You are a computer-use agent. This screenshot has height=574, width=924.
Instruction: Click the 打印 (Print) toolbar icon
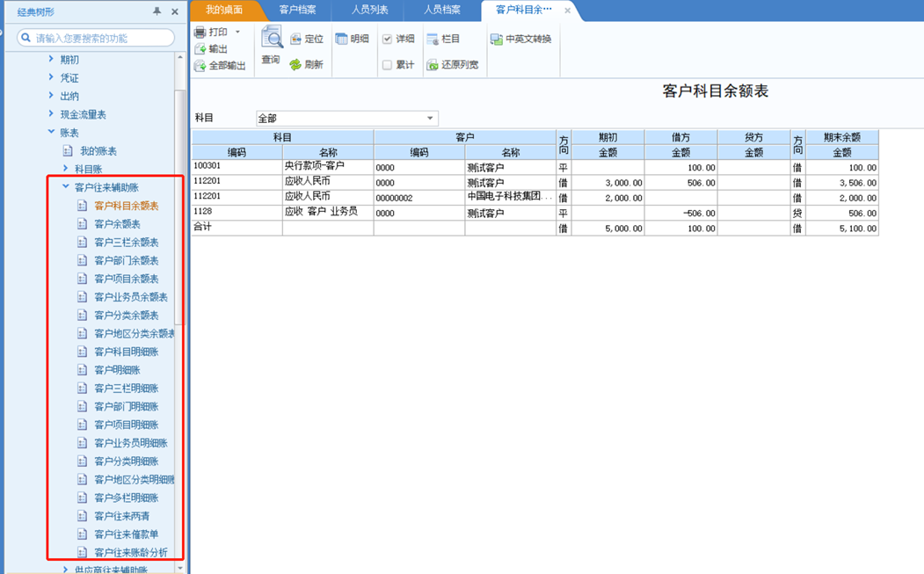tap(200, 33)
